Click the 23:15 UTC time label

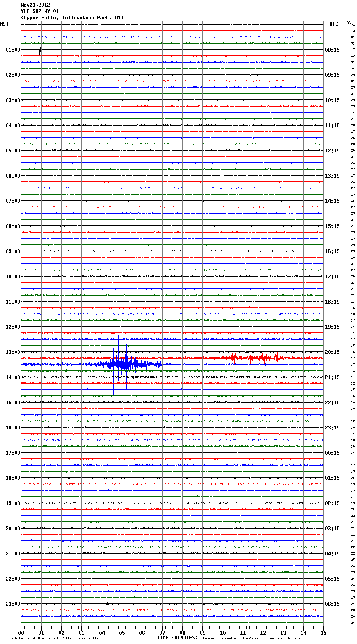(332, 428)
